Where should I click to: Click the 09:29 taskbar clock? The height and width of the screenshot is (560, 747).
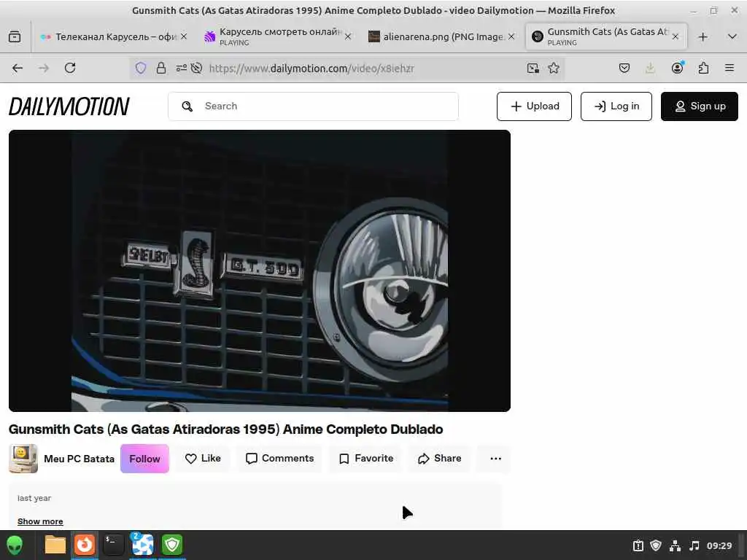coord(719,545)
